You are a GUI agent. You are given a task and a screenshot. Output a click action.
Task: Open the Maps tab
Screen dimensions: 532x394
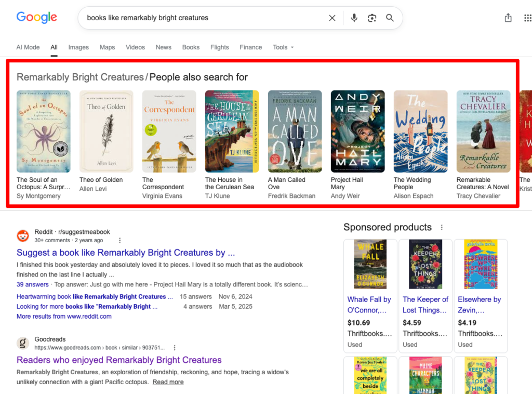[x=107, y=47]
